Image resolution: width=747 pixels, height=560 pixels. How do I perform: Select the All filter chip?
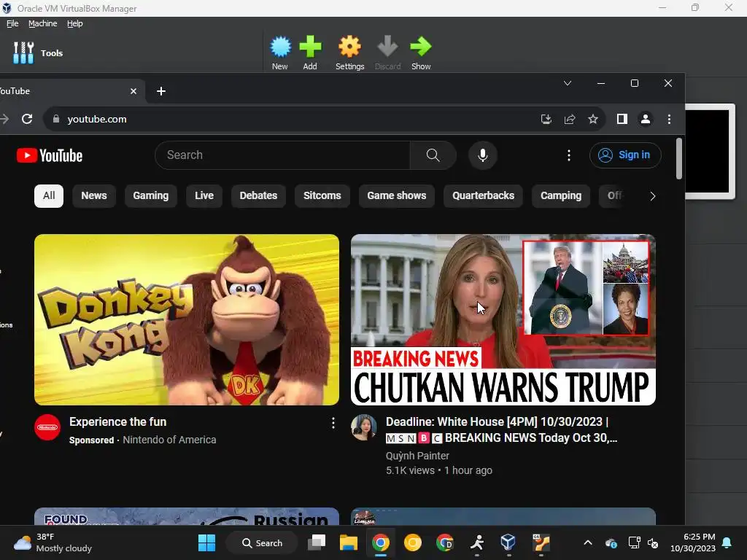click(49, 195)
